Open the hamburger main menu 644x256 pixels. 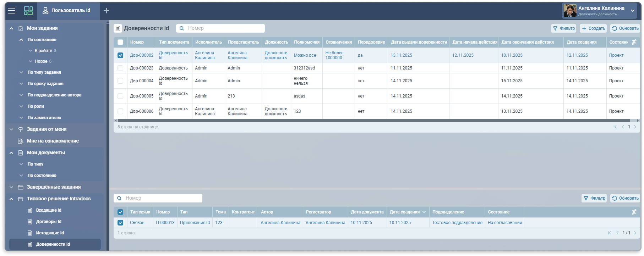(11, 11)
